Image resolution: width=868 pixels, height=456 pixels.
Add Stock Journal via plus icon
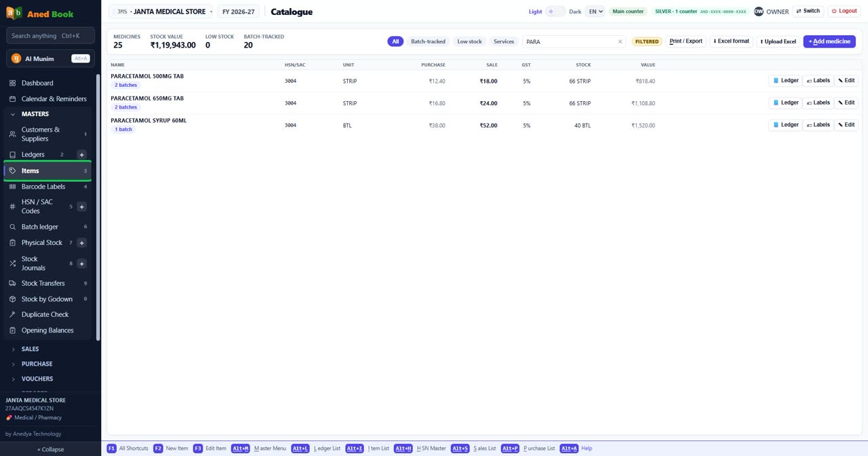[82, 263]
